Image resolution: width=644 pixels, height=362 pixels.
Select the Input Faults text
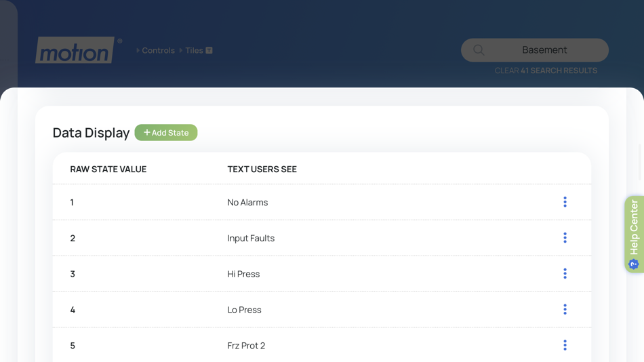point(251,238)
